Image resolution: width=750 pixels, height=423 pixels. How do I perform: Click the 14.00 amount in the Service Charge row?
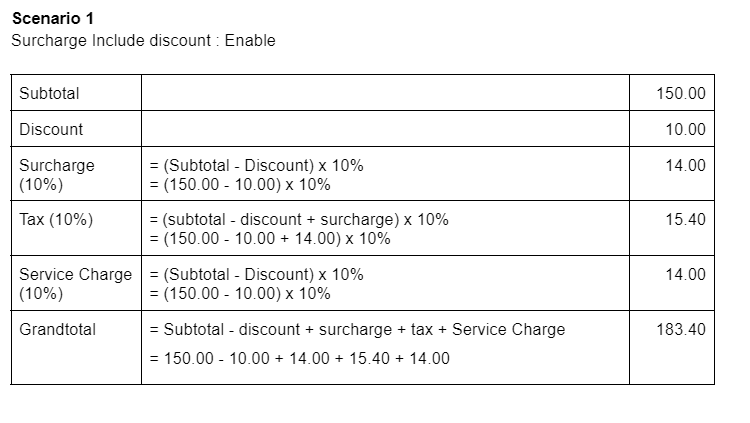coord(685,274)
